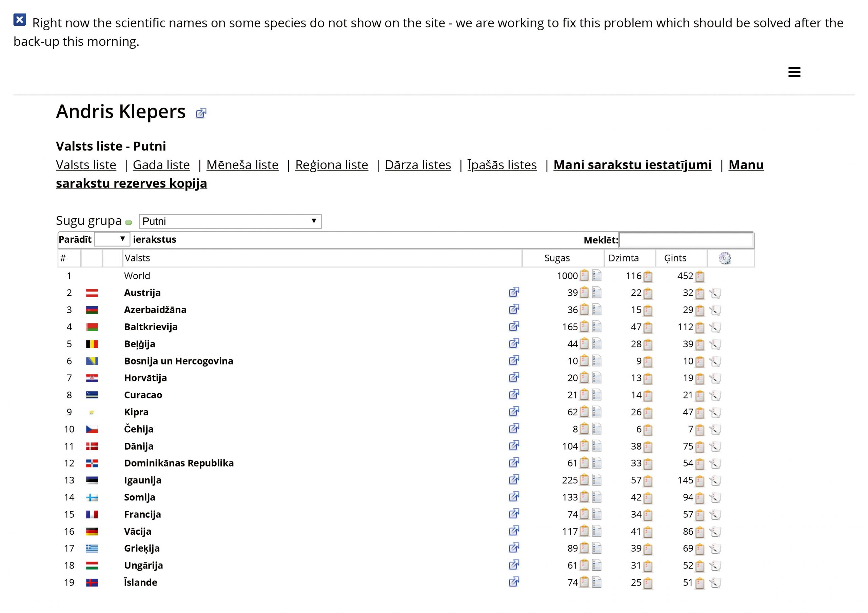The width and height of the screenshot is (868, 613).
Task: Expand the Sugu grupa Putni dropdown
Action: [230, 221]
